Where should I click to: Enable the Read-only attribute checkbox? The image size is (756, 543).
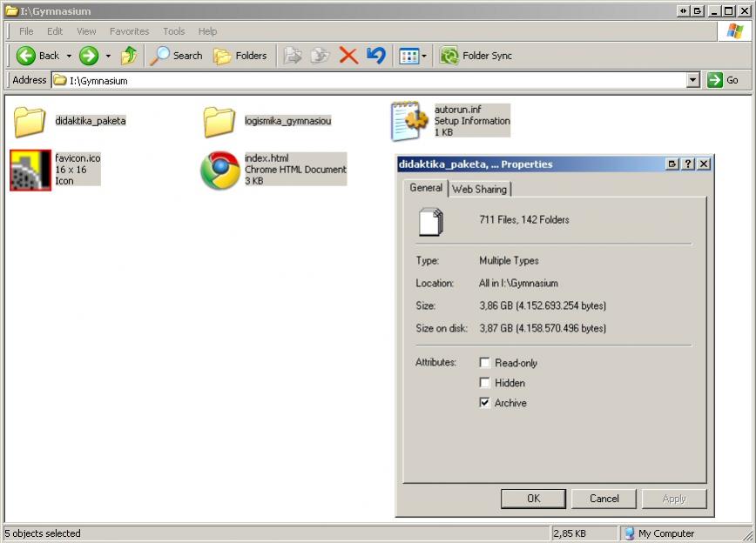(484, 362)
